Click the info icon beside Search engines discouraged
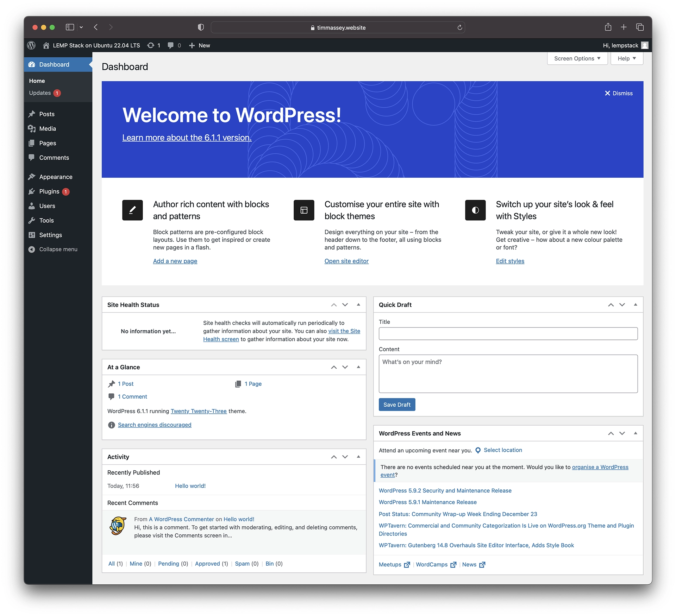The width and height of the screenshot is (676, 616). tap(112, 425)
